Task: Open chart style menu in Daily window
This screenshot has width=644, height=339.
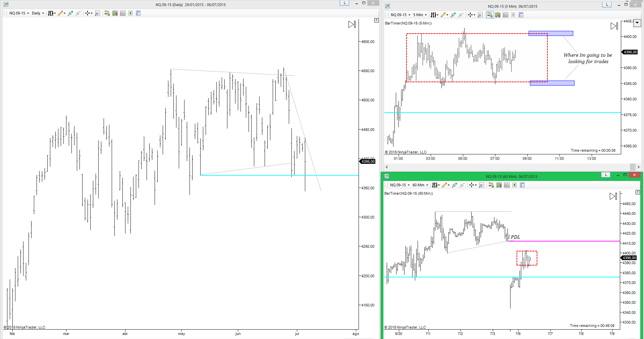Action: (x=51, y=13)
